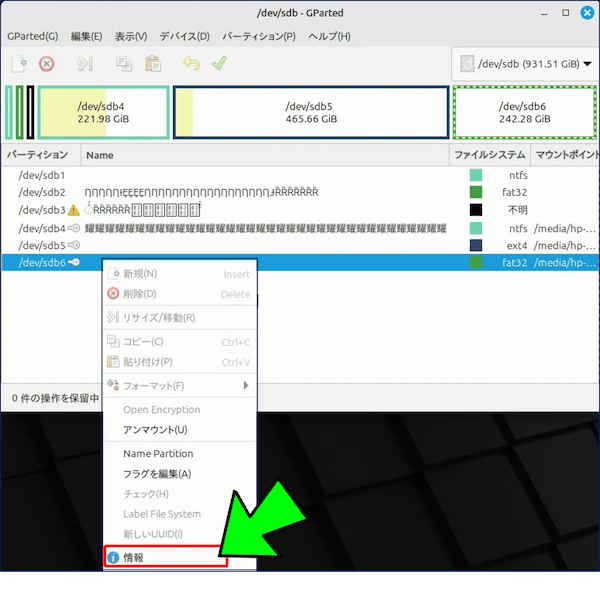Viewport: 600px width, 589px height.
Task: Click the warning icon on /dev/sdb3
Action: [x=75, y=211]
